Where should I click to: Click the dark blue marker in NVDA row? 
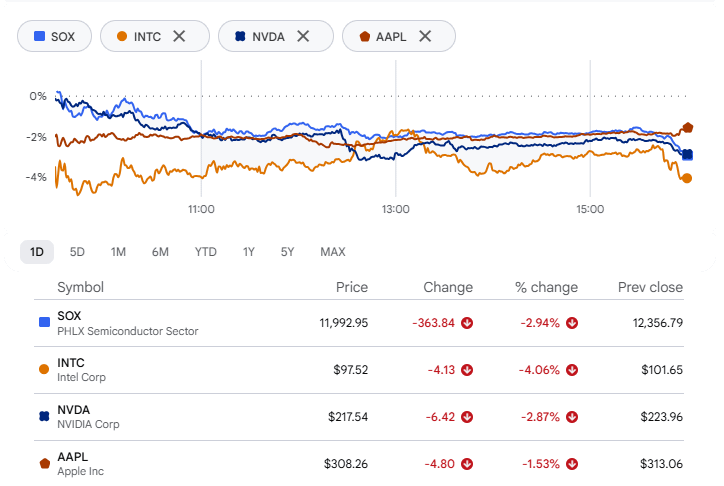click(44, 416)
